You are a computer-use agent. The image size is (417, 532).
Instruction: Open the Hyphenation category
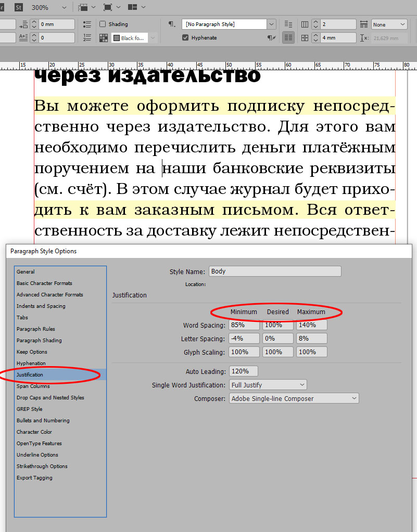point(60,364)
